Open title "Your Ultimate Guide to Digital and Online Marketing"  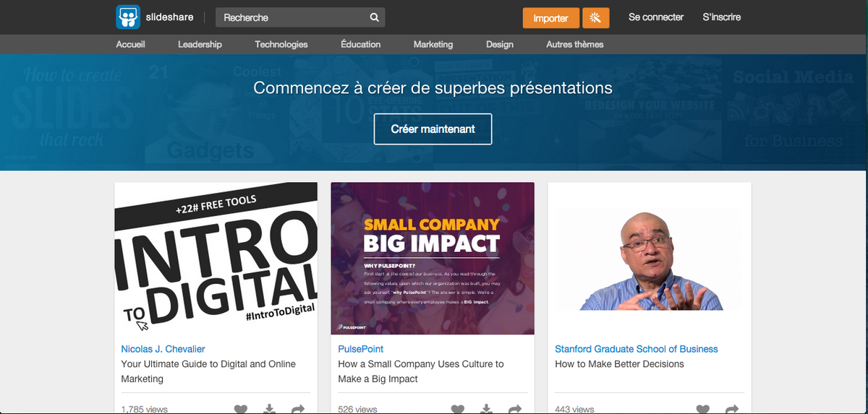click(x=208, y=371)
